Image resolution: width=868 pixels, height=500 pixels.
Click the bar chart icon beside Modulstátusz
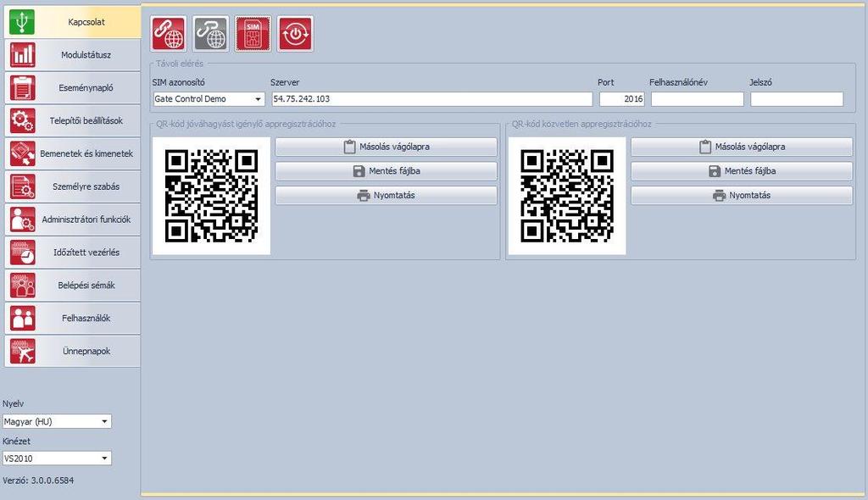click(22, 55)
